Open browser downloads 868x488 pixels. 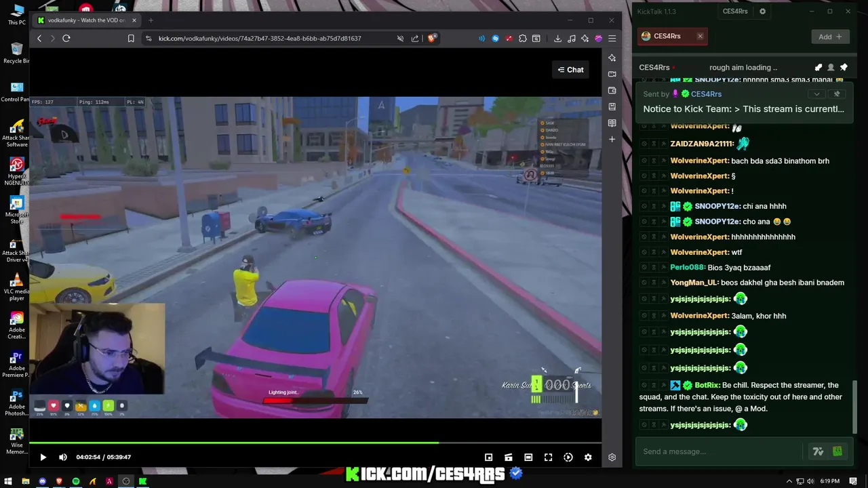(x=557, y=39)
